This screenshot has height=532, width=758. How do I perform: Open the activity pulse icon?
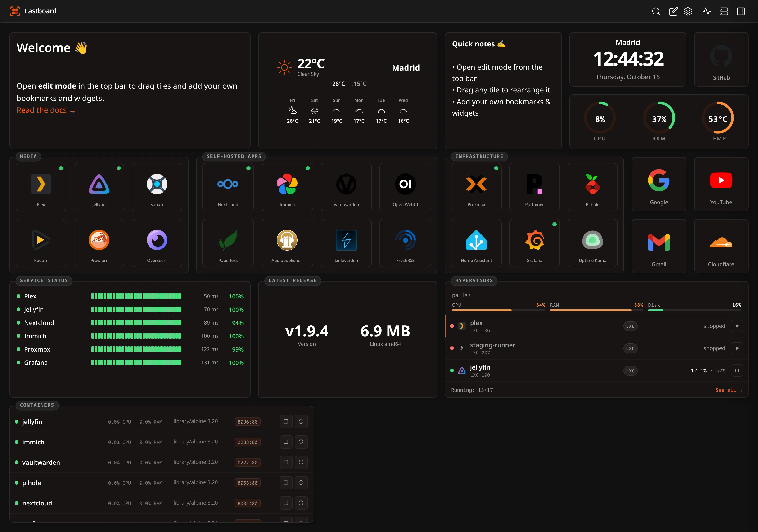tap(707, 12)
